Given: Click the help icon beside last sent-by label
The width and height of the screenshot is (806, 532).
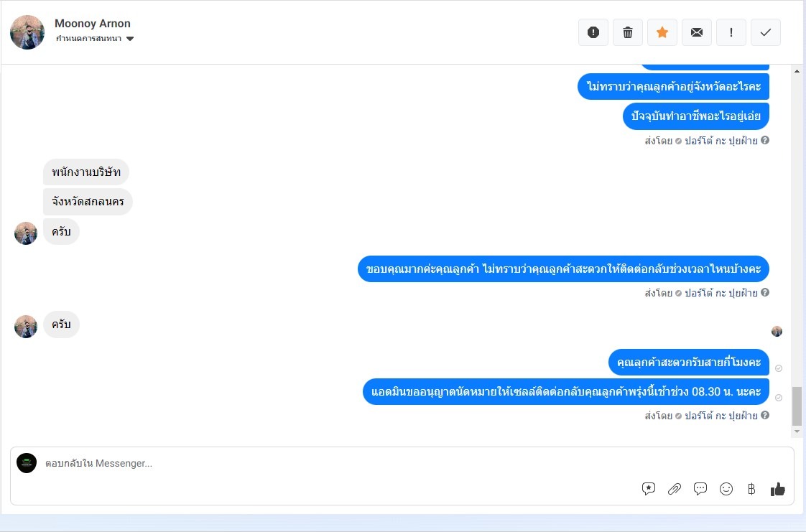Looking at the screenshot, I should coord(765,415).
